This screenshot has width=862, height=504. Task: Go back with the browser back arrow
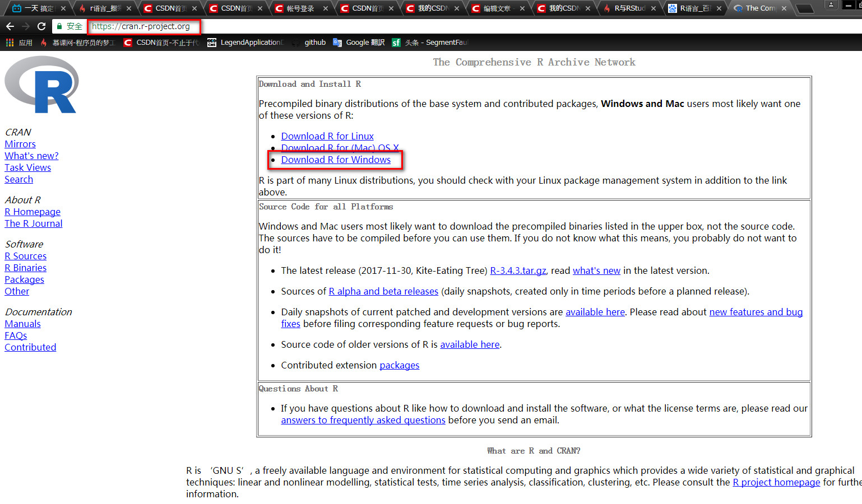(10, 26)
